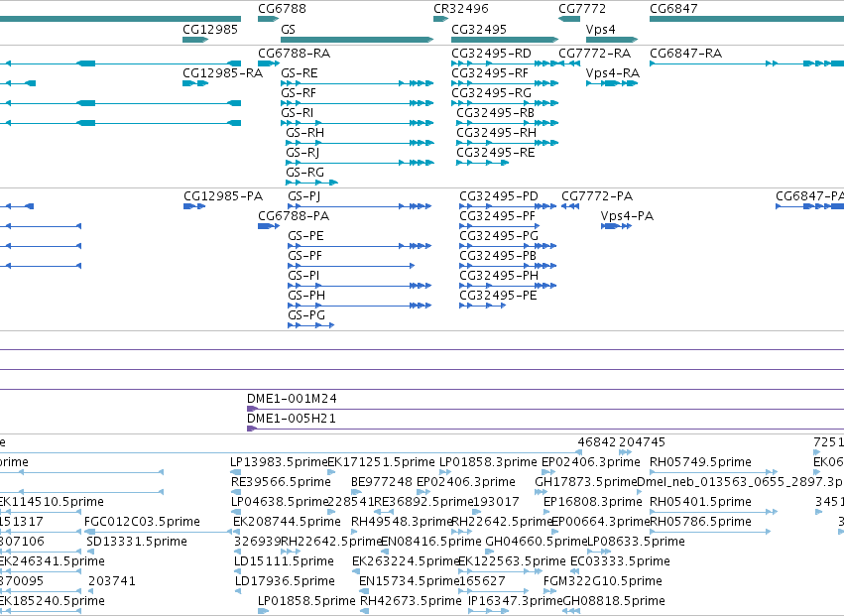Select protein CG32495-PE
The width and height of the screenshot is (844, 616).
tap(482, 306)
